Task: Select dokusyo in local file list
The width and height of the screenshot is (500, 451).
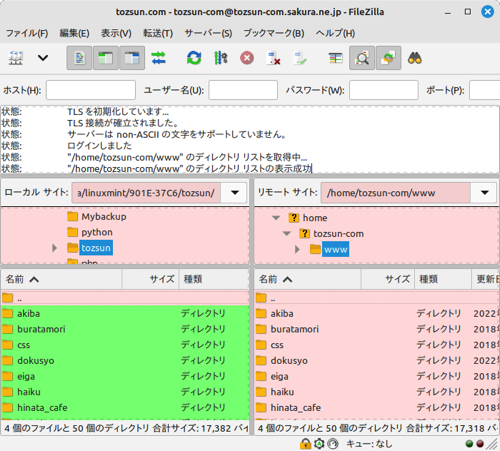Action: 125,360
